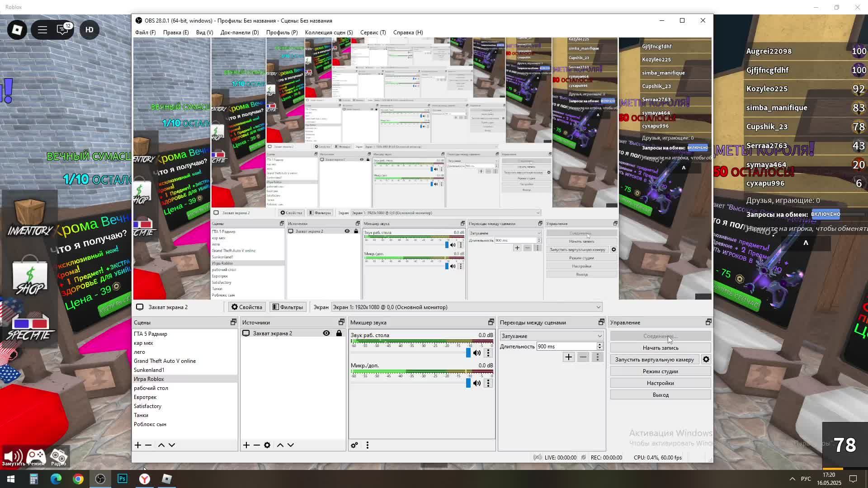The image size is (868, 488).
Task: Open Photoshop from Windows taskbar
Action: (x=123, y=479)
